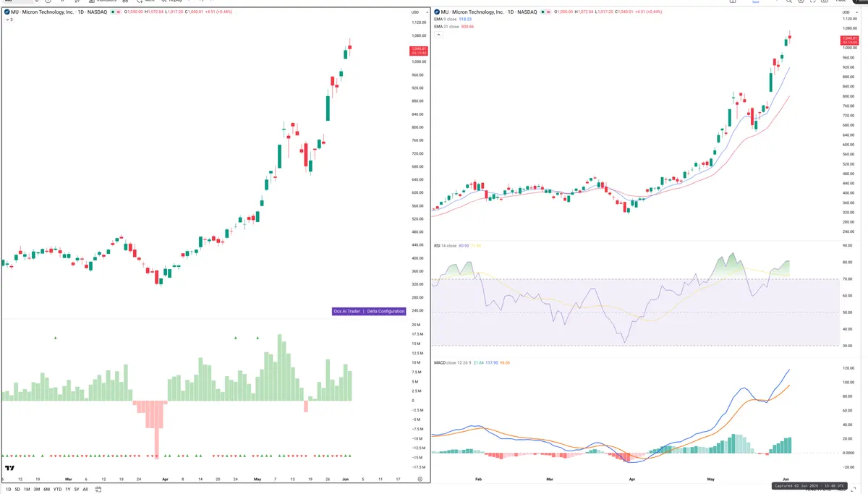The width and height of the screenshot is (868, 494).
Task: Click Micron logo icon in right chart title
Action: tap(437, 12)
